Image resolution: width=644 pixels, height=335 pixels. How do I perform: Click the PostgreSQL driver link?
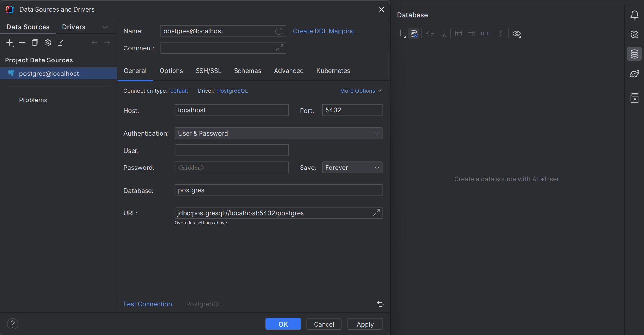pos(233,91)
